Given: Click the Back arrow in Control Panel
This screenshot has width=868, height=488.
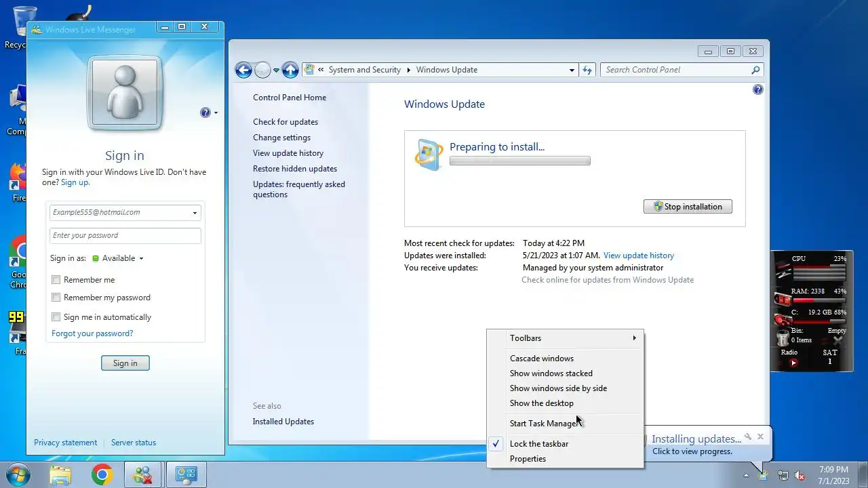Looking at the screenshot, I should click(243, 70).
